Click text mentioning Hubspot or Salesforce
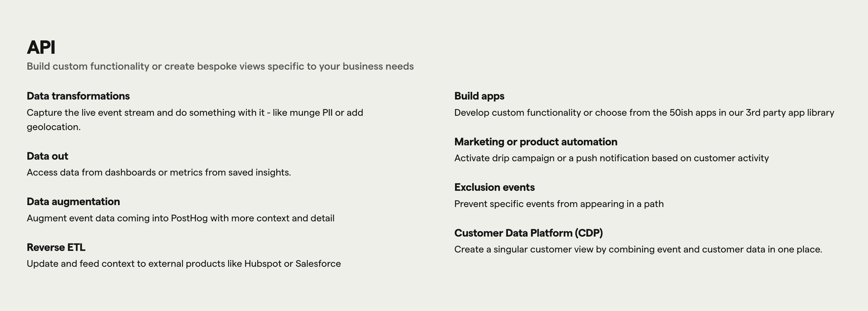Viewport: 868px width, 311px height. (184, 264)
